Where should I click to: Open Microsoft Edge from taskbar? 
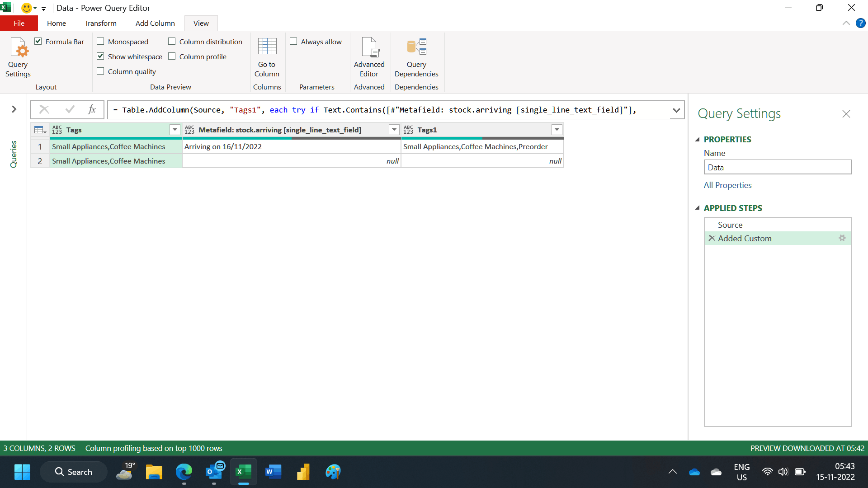[x=184, y=472]
